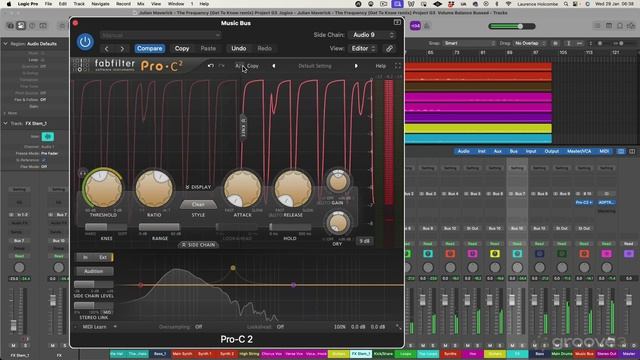Toggle Bus channel strips filter in mixer
Image resolution: width=640 pixels, height=360 pixels.
click(513, 151)
